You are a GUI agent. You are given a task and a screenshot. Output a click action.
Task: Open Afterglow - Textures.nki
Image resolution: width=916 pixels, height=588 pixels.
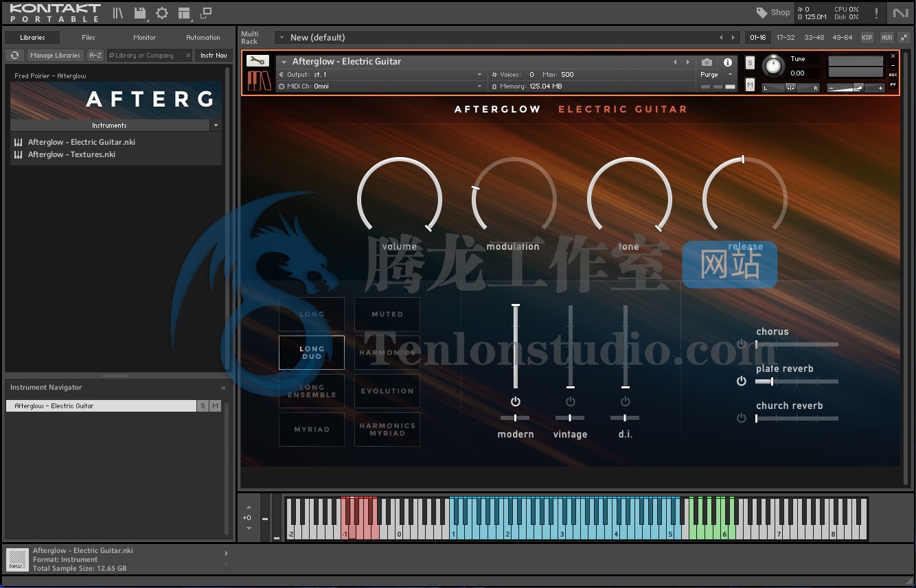[71, 154]
